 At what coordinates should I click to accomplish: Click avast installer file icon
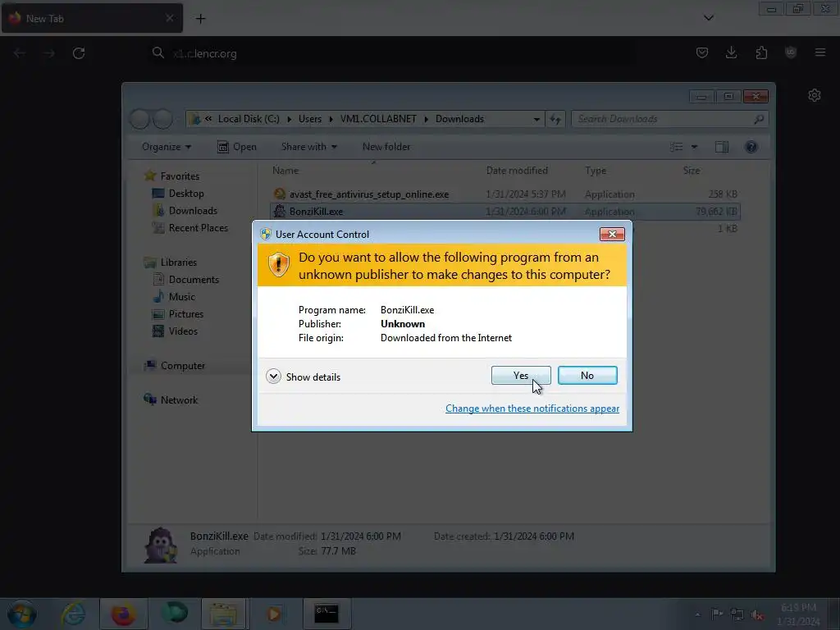[279, 194]
